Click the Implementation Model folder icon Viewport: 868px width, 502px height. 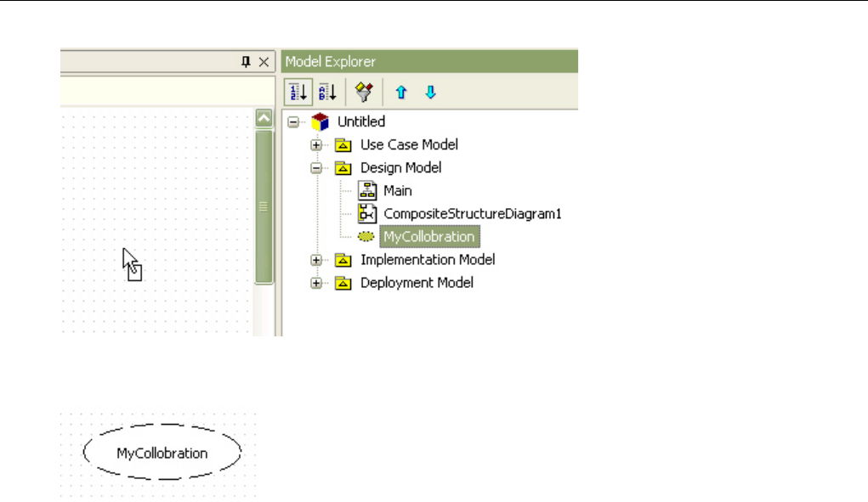(343, 260)
